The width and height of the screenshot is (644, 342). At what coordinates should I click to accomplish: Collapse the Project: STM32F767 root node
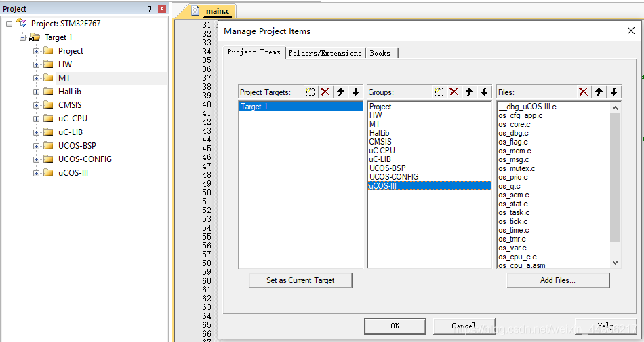point(9,24)
